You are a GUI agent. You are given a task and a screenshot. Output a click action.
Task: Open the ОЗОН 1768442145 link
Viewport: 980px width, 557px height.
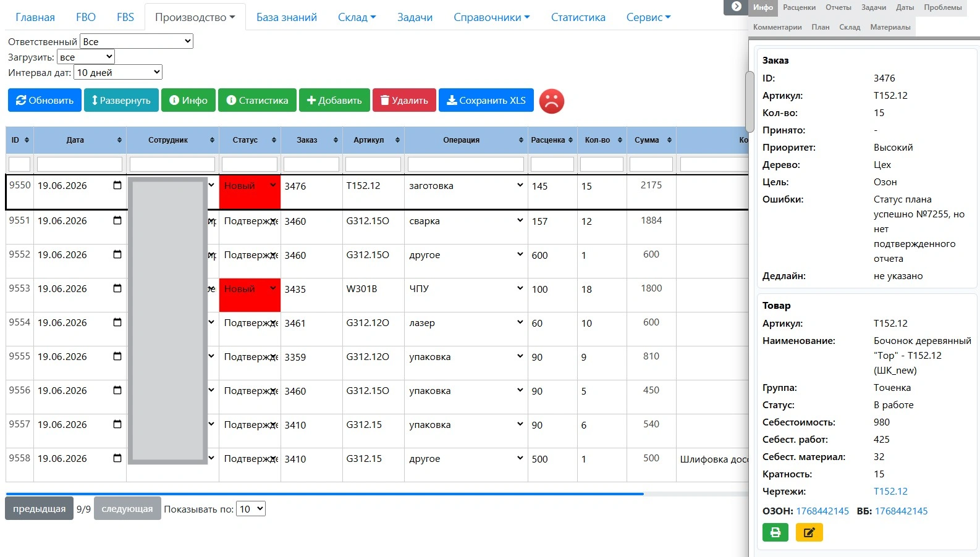click(822, 511)
